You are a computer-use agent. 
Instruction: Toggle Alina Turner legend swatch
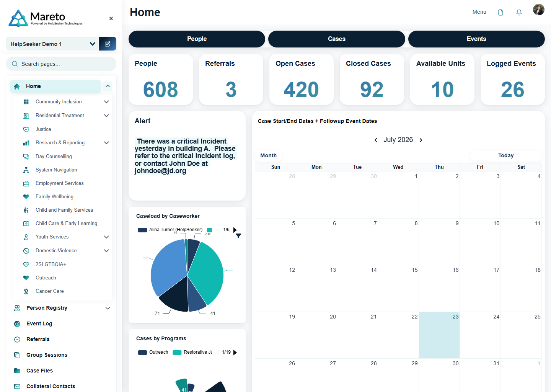142,230
